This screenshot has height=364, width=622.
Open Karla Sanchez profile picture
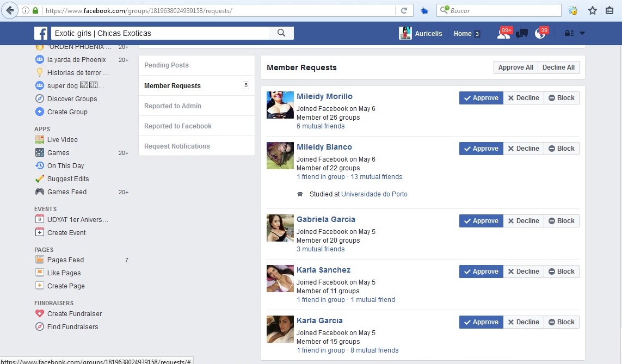[280, 279]
